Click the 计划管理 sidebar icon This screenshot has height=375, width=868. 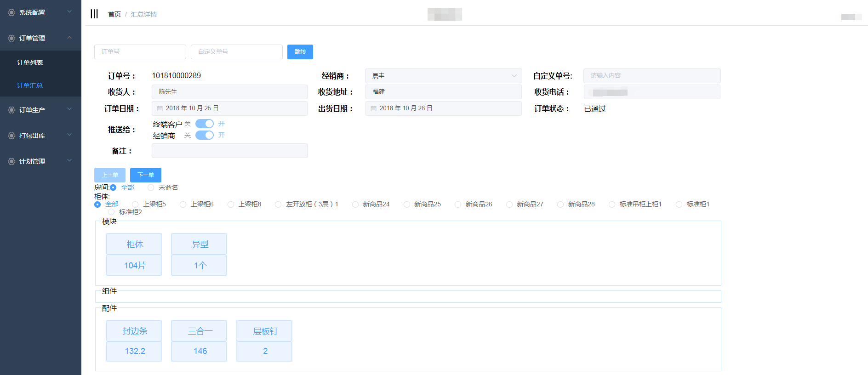pyautogui.click(x=11, y=161)
